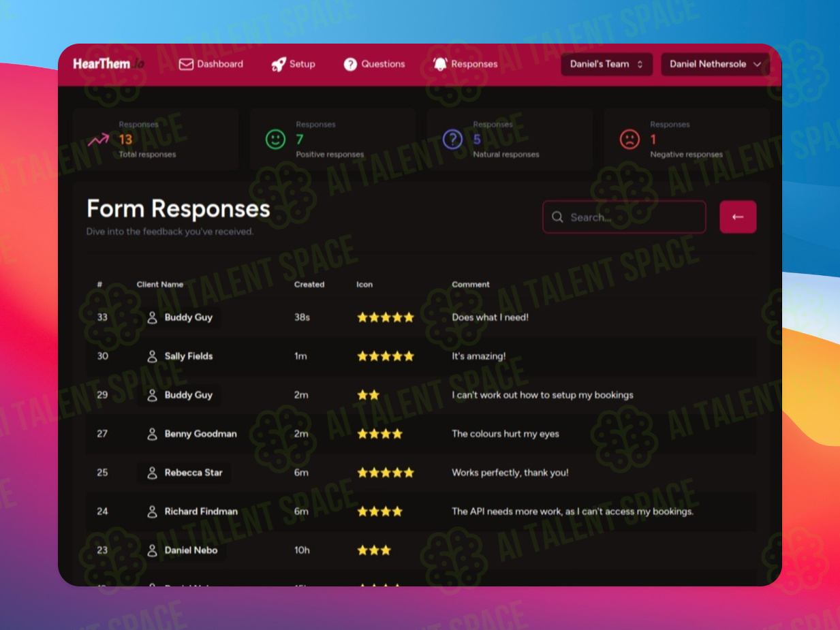The width and height of the screenshot is (840, 630).
Task: Click the 1 negative responses value
Action: (653, 140)
